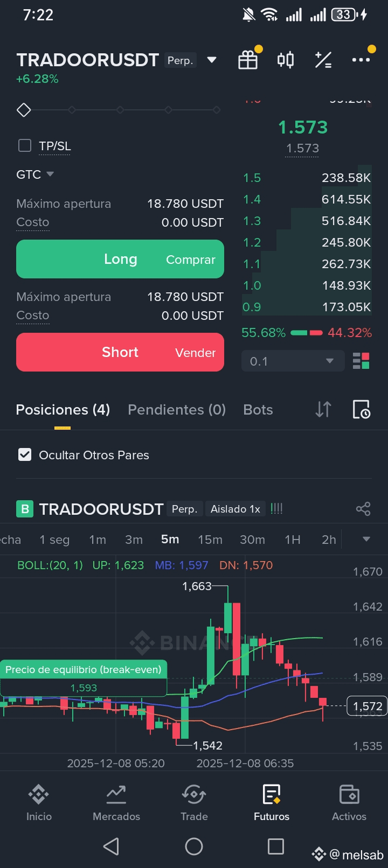Tap the sort positions arrows icon

click(323, 410)
